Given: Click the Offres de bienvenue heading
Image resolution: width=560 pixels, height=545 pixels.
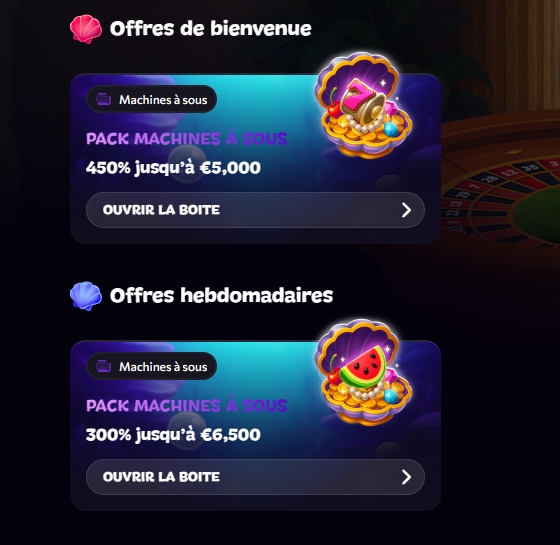Looking at the screenshot, I should [x=210, y=29].
